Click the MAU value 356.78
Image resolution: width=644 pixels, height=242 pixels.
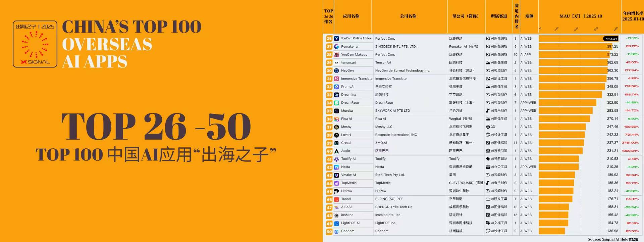pos(612,79)
